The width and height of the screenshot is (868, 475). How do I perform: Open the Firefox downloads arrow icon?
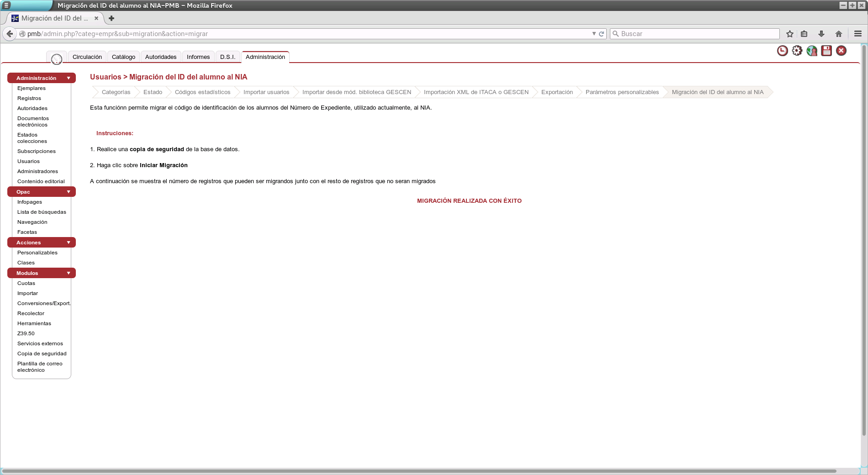click(x=821, y=34)
